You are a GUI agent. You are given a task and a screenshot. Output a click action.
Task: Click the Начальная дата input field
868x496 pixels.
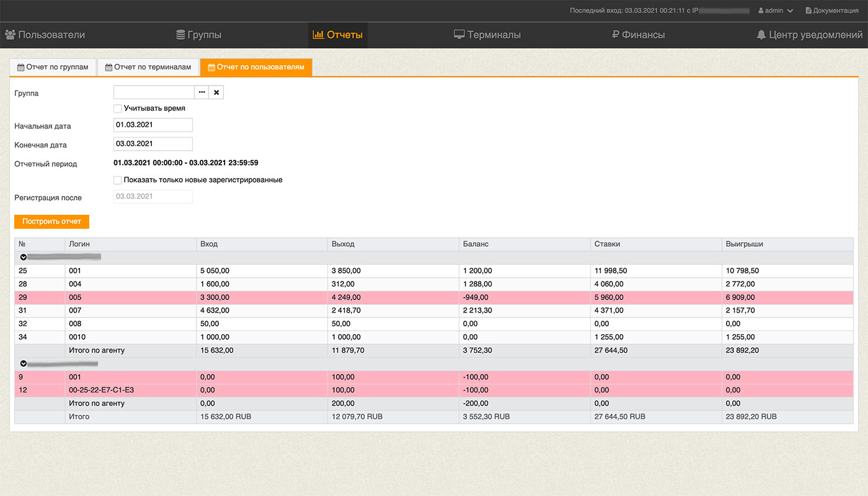point(153,125)
